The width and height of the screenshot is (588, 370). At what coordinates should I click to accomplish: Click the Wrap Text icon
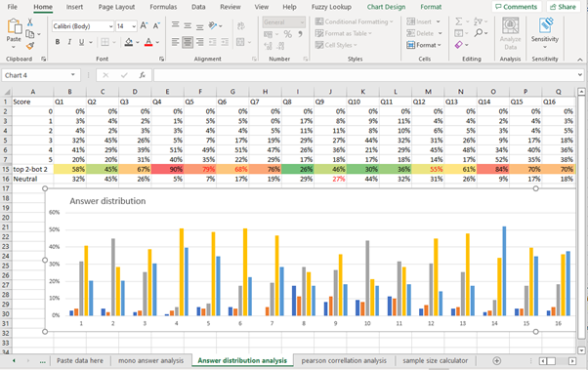click(241, 25)
